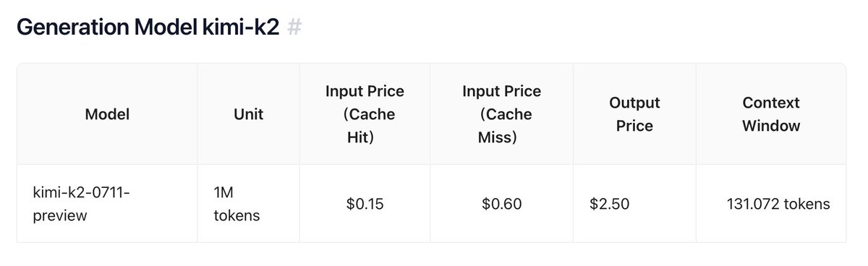Click the 'preview' text in model cell
Screen dimensions: 868x266
pyautogui.click(x=60, y=215)
